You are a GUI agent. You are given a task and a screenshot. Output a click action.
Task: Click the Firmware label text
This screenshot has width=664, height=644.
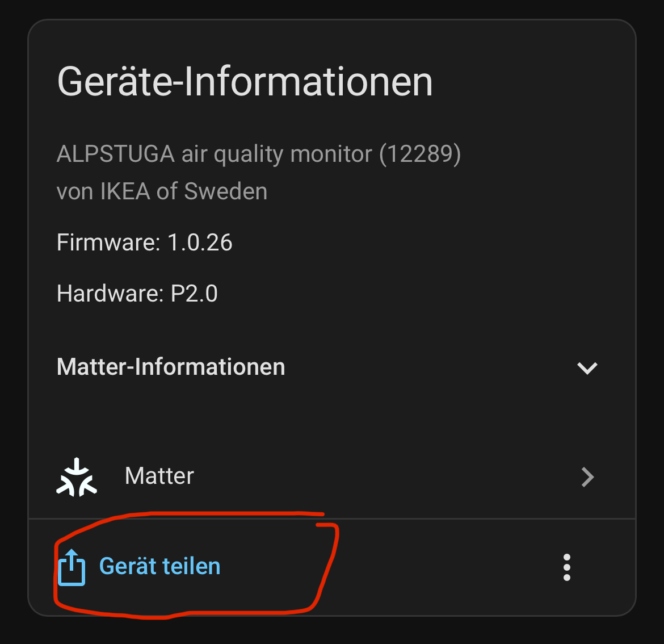108,242
